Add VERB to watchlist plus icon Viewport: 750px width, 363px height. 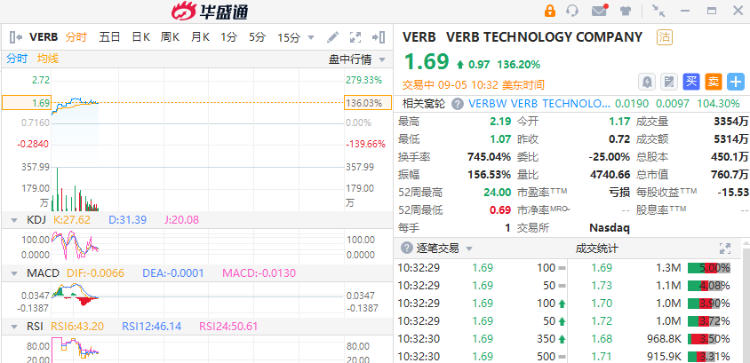coord(736,82)
